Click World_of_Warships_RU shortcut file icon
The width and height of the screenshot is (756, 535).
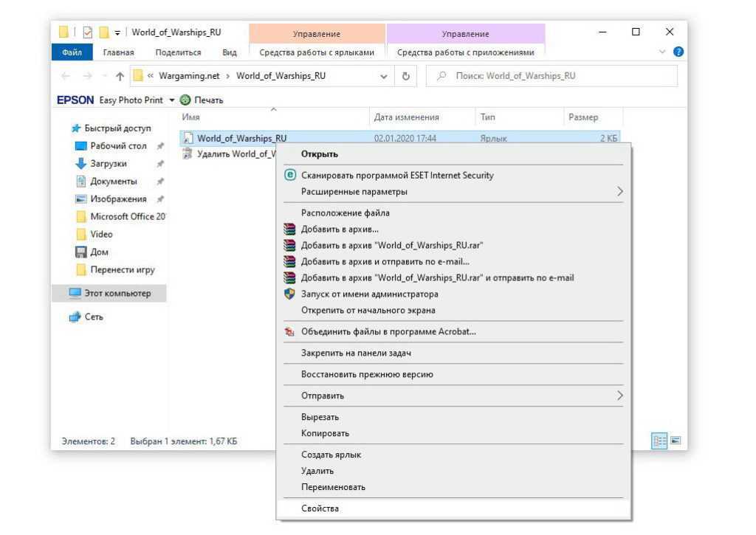(188, 138)
